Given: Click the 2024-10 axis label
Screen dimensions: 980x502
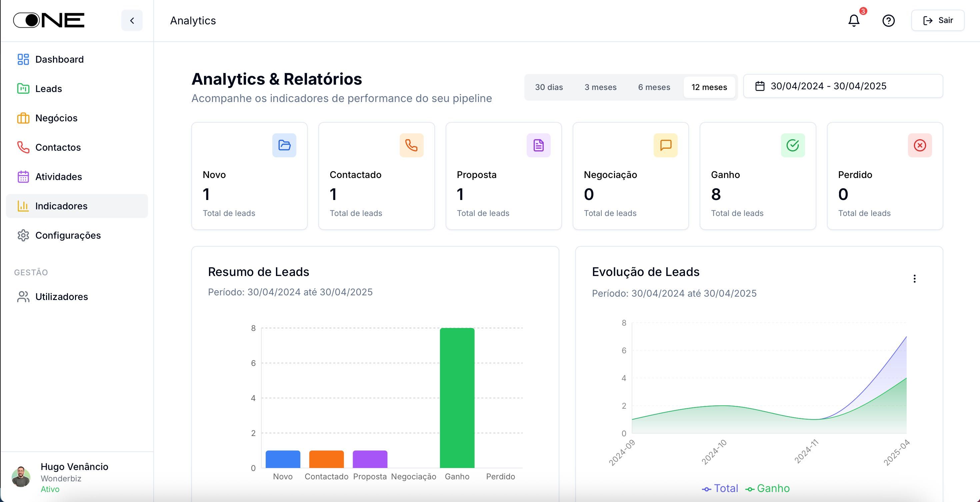Looking at the screenshot, I should 714,452.
